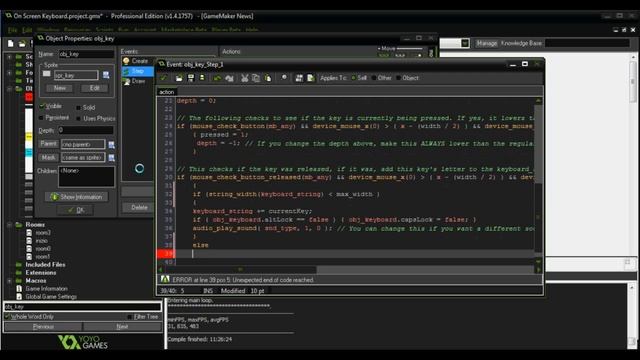Click the error warning icon in the status line
Image resolution: width=640 pixels, height=360 pixels.
click(165, 280)
